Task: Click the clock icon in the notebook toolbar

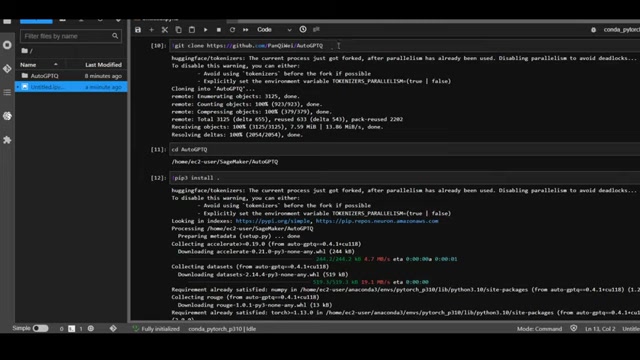Action: (303, 29)
